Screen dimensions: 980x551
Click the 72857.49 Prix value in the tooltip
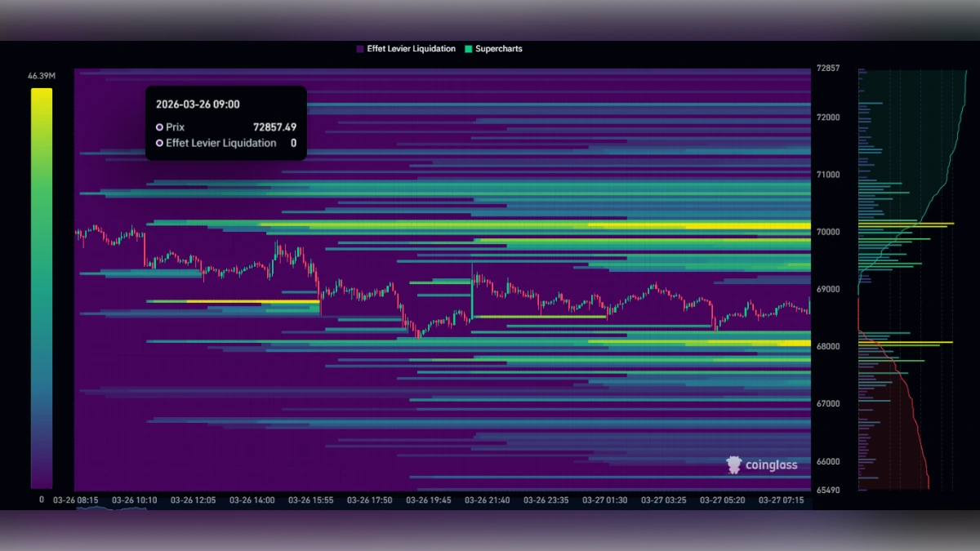(x=275, y=127)
